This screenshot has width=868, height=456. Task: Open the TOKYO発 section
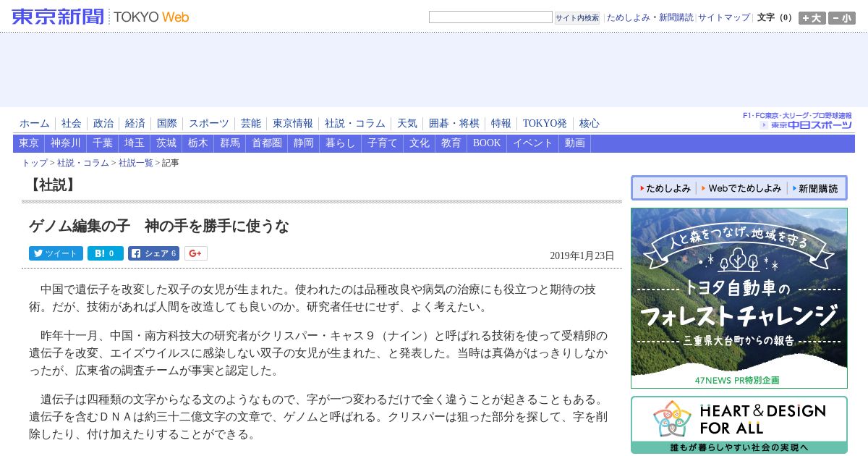coord(545,124)
